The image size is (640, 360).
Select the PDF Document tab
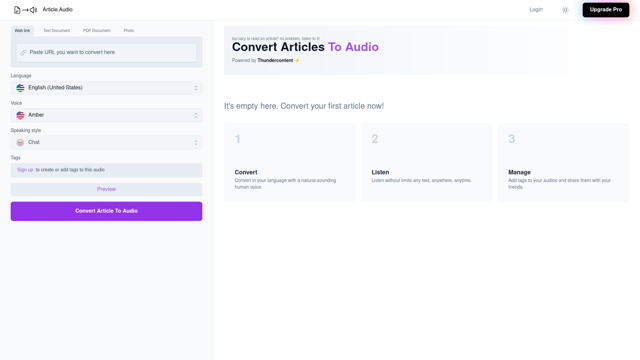tap(97, 31)
